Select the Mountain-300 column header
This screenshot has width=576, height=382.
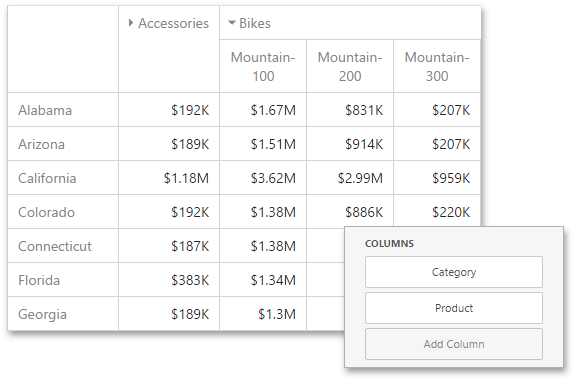(437, 66)
